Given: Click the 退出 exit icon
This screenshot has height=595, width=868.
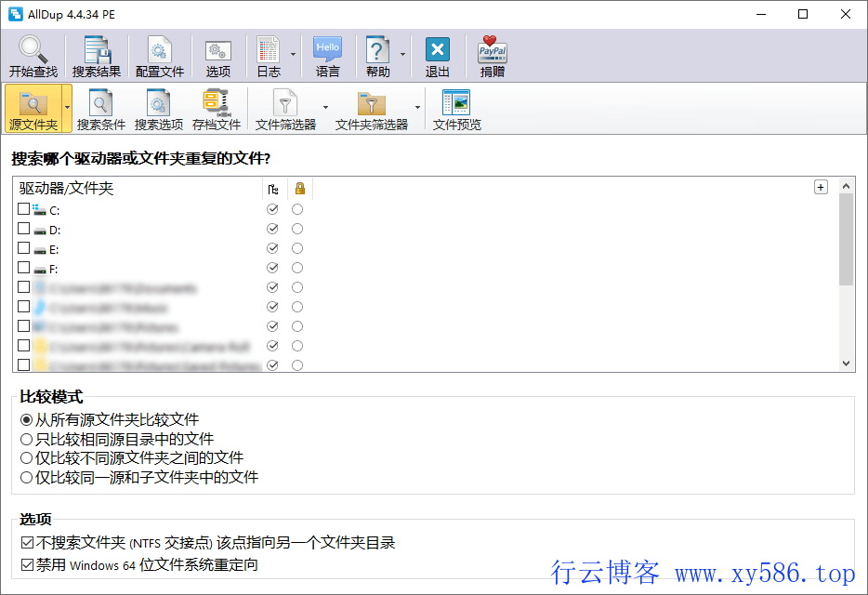Looking at the screenshot, I should pos(438,56).
